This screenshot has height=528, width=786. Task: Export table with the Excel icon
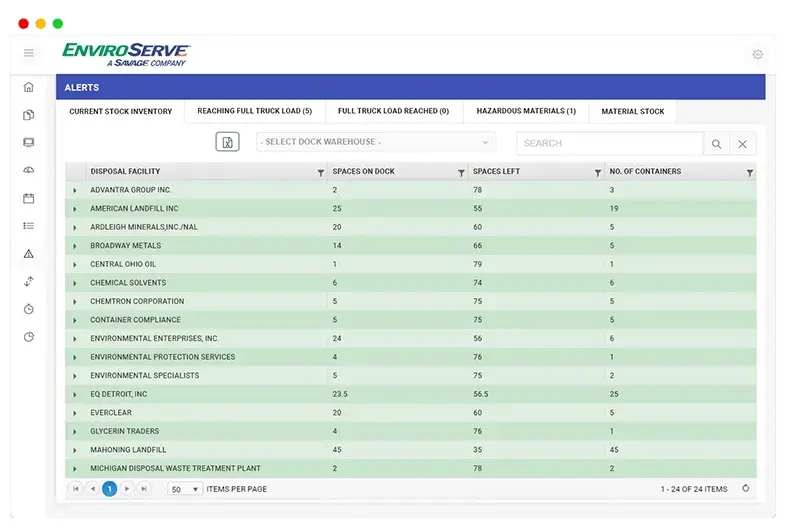point(227,142)
